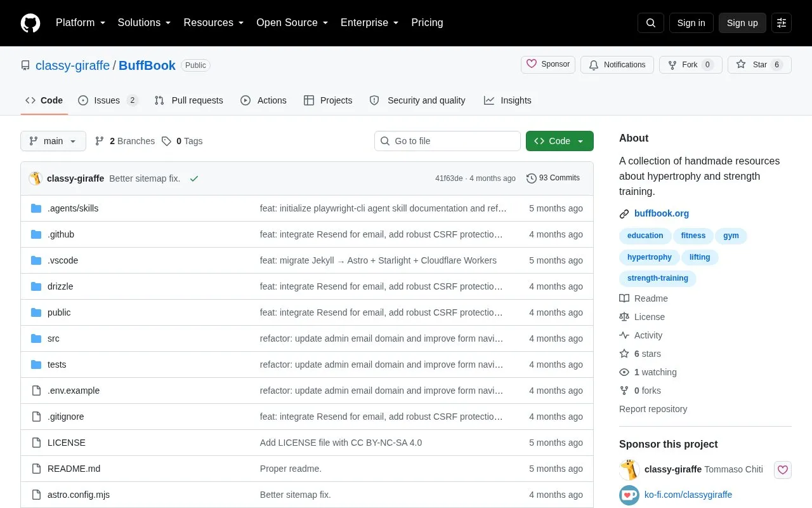
Task: Open the 2 Branches link
Action: [x=125, y=141]
